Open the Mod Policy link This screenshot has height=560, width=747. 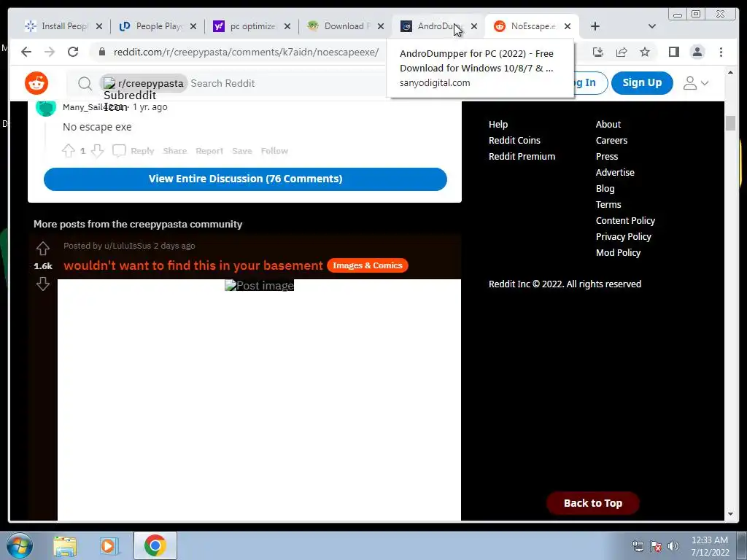pos(618,253)
